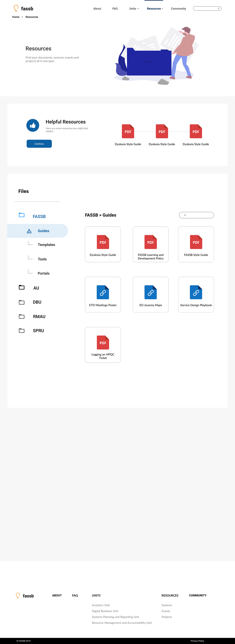Image resolution: width=235 pixels, height=644 pixels.
Task: Click UNITS footer heading
Action: pyautogui.click(x=96, y=596)
